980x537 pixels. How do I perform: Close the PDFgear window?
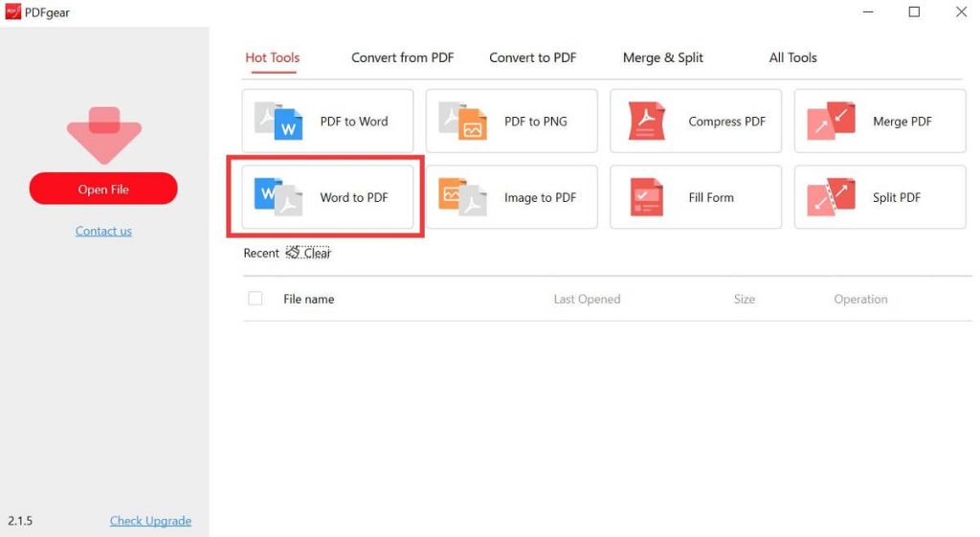pyautogui.click(x=961, y=11)
